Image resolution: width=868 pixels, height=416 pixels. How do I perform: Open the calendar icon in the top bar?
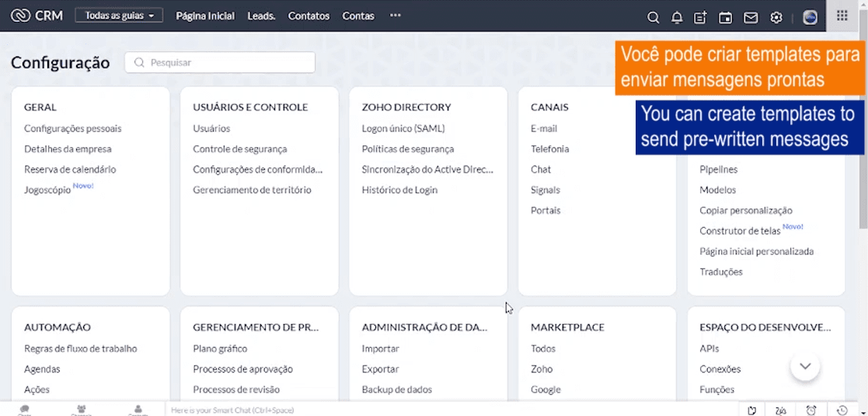pos(725,17)
